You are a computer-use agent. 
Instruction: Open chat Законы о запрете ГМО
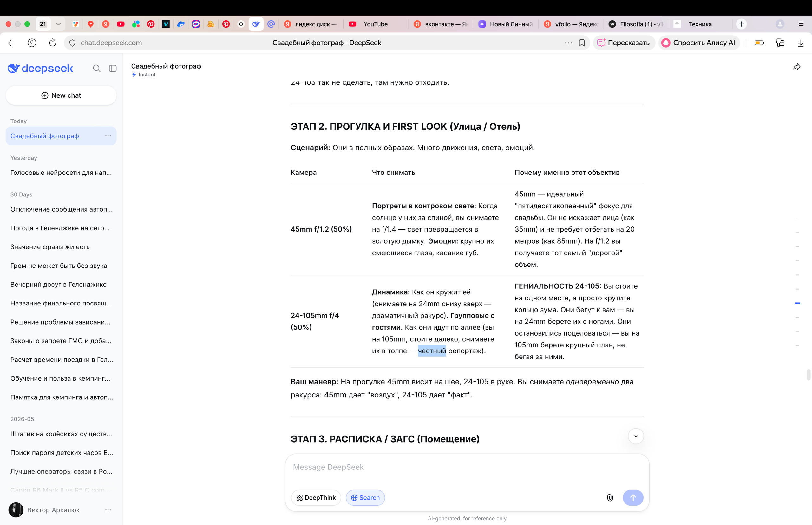[61, 341]
